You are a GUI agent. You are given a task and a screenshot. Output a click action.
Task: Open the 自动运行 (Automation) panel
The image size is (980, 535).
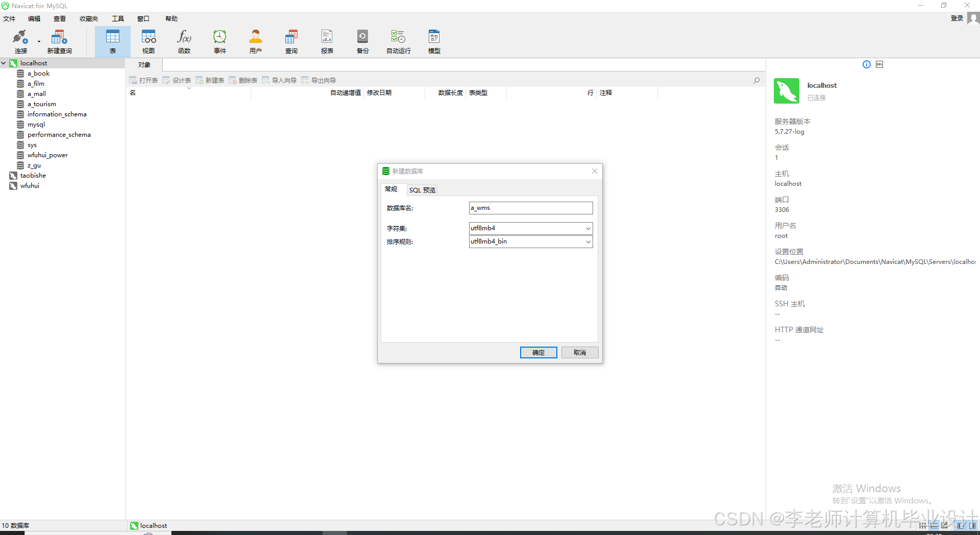[x=398, y=41]
